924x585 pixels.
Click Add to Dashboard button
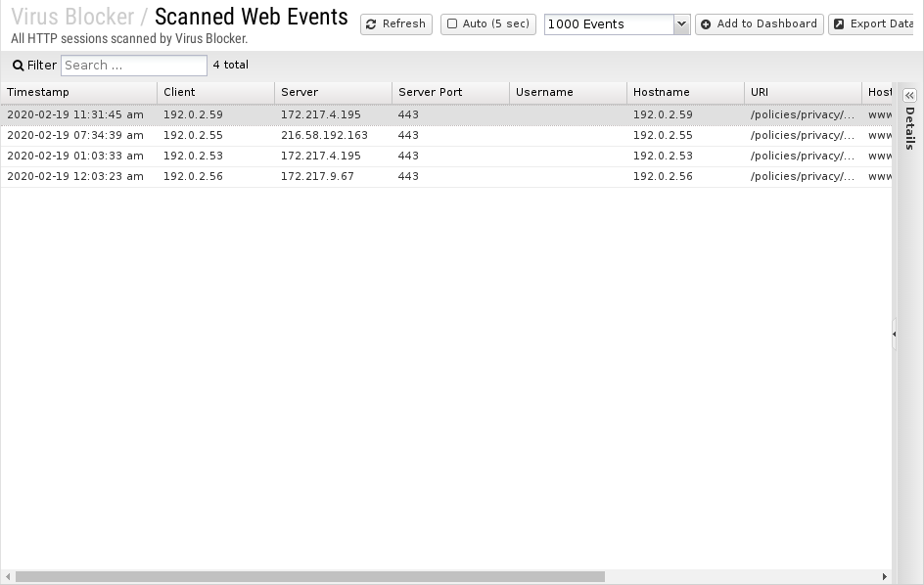759,24
